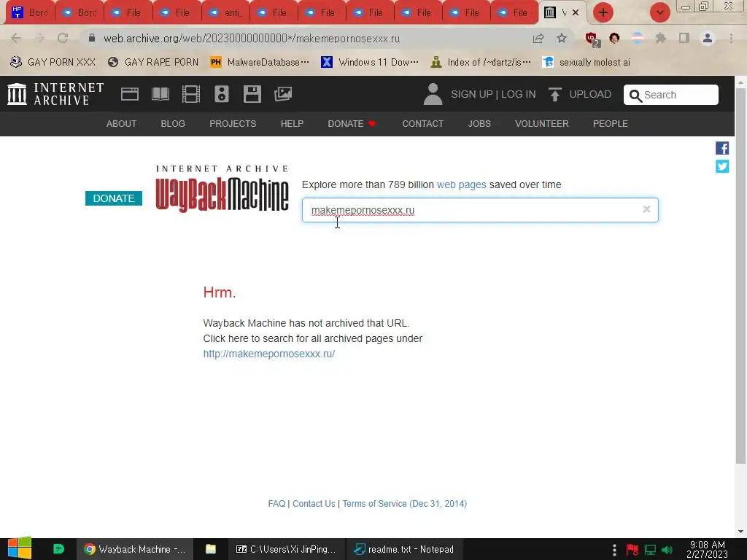Open readme.txt Notepad from taskbar
The image size is (747, 560).
tap(404, 549)
